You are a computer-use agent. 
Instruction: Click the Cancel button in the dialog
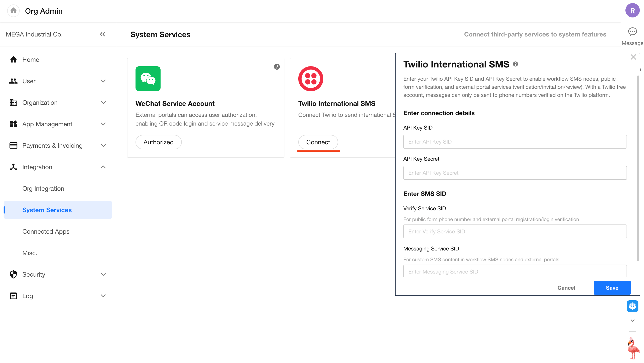pos(566,288)
